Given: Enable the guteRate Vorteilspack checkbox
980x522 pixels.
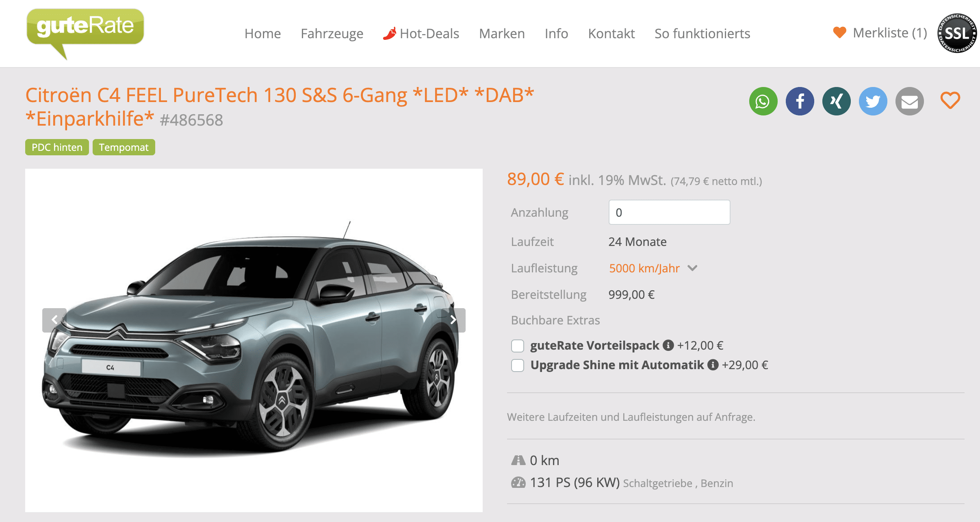Looking at the screenshot, I should [x=518, y=346].
